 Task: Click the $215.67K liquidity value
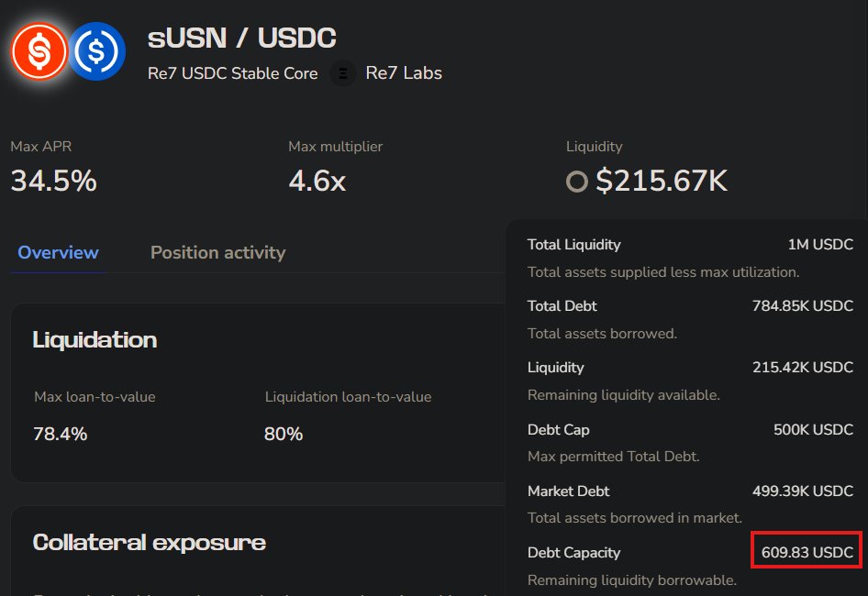(662, 181)
